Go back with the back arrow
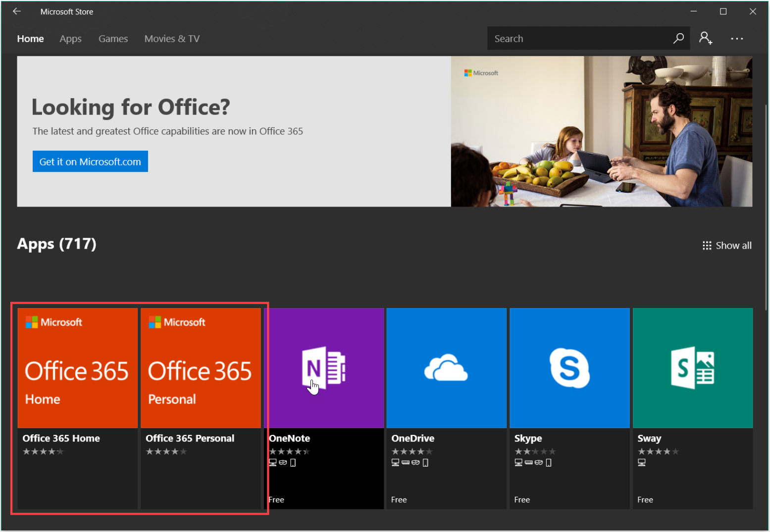 click(17, 11)
